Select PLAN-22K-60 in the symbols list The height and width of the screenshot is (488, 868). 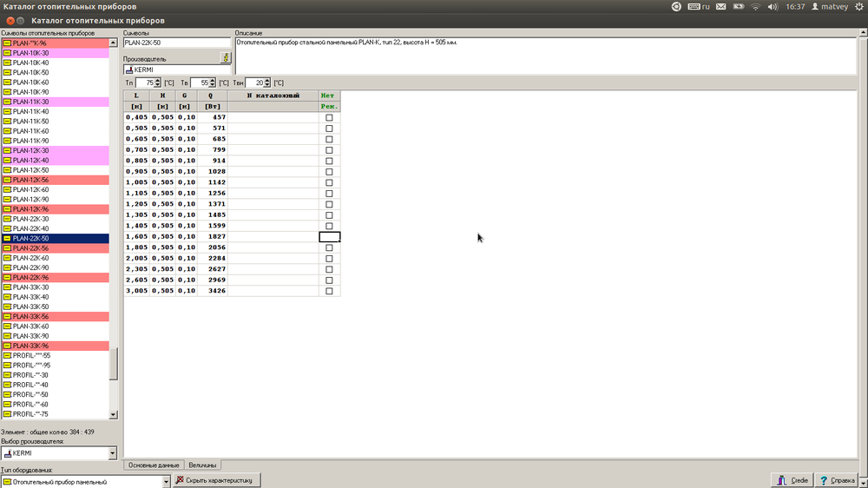point(31,258)
